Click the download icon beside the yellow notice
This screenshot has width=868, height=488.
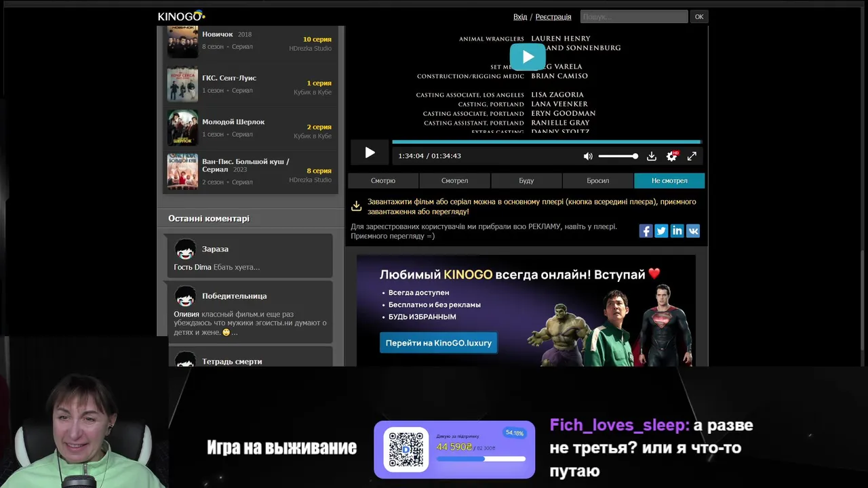[356, 206]
